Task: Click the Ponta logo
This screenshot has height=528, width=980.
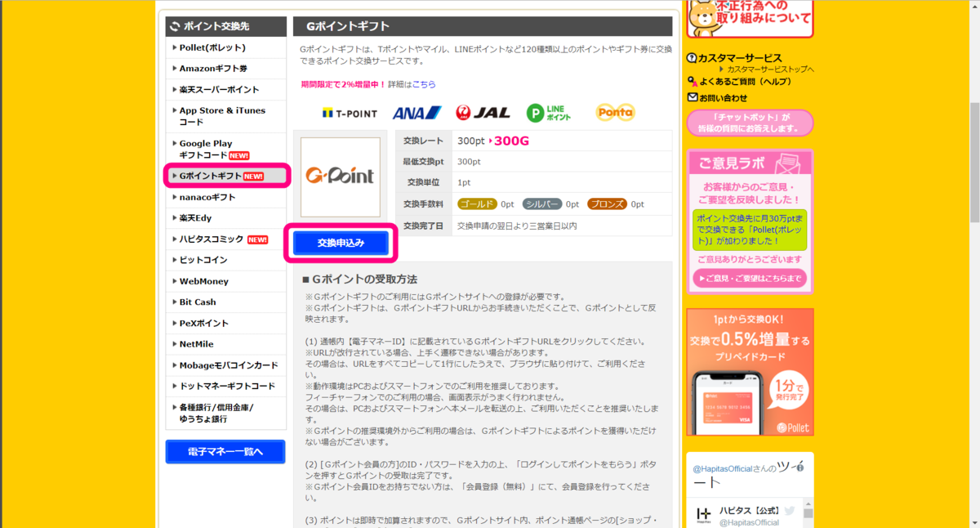Action: click(615, 113)
